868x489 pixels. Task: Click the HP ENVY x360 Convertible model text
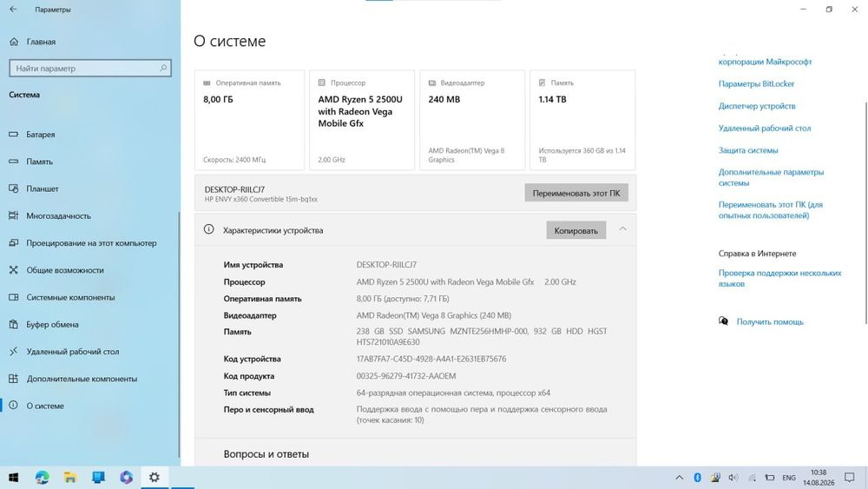coord(260,200)
